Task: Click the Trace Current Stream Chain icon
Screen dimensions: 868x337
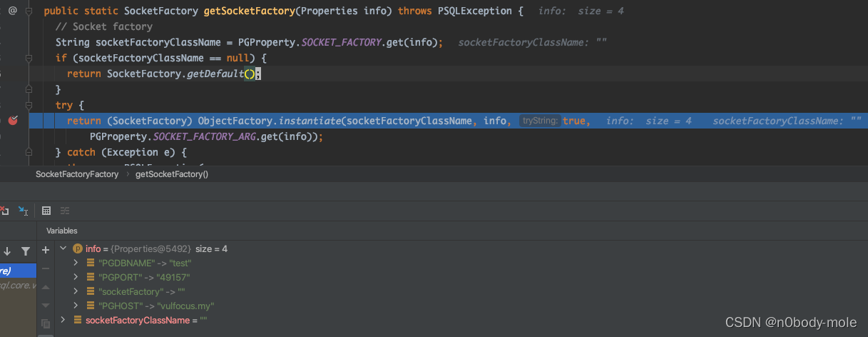Action: [65, 211]
